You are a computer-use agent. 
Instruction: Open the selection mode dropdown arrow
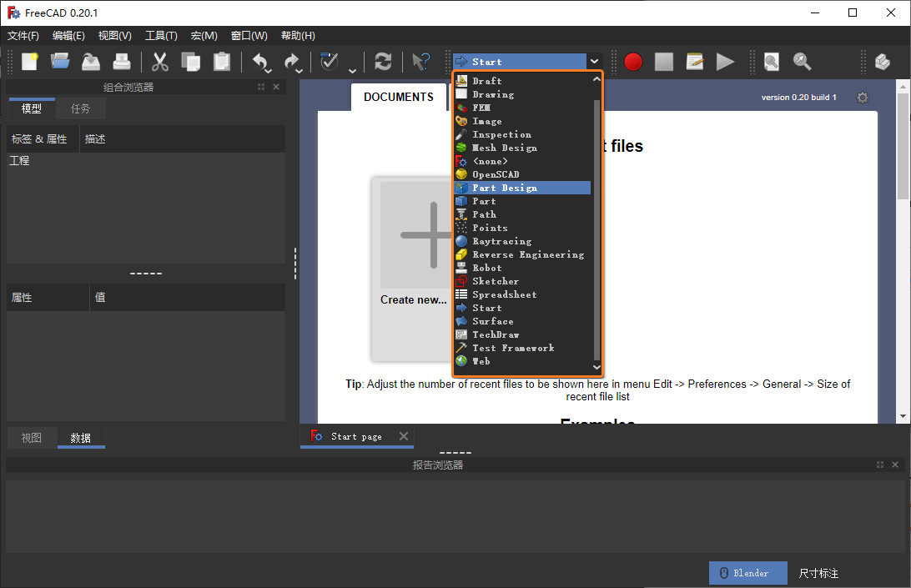coord(352,71)
